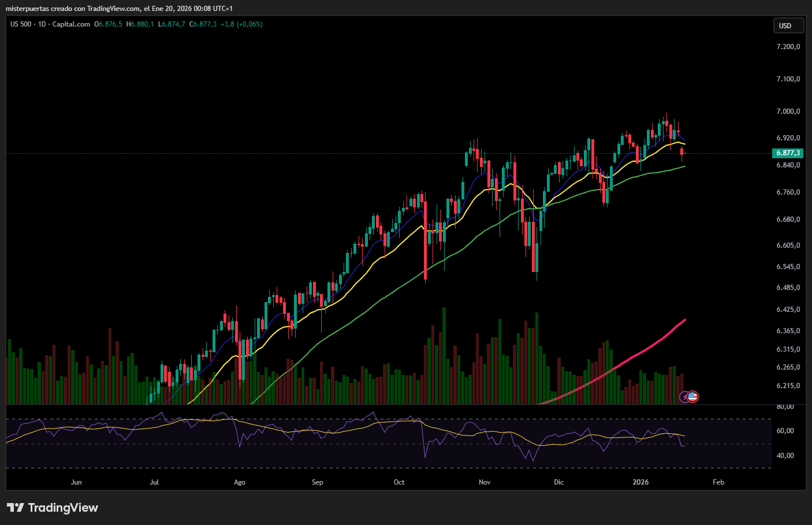Click the US 500 · 1D · Capital.com title
This screenshot has height=525, width=812.
[50, 24]
